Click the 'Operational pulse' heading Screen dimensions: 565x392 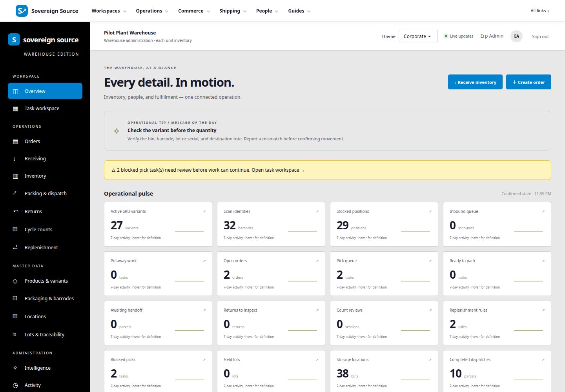128,194
